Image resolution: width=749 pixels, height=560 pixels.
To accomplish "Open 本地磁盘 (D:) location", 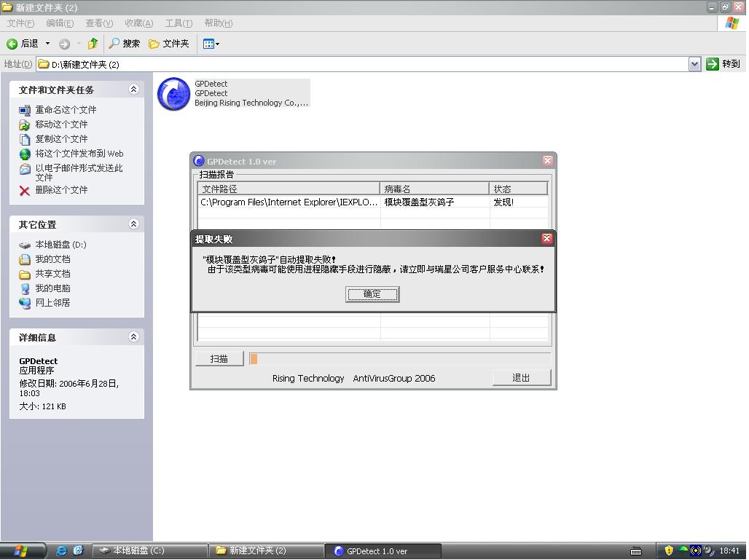I will 60,245.
